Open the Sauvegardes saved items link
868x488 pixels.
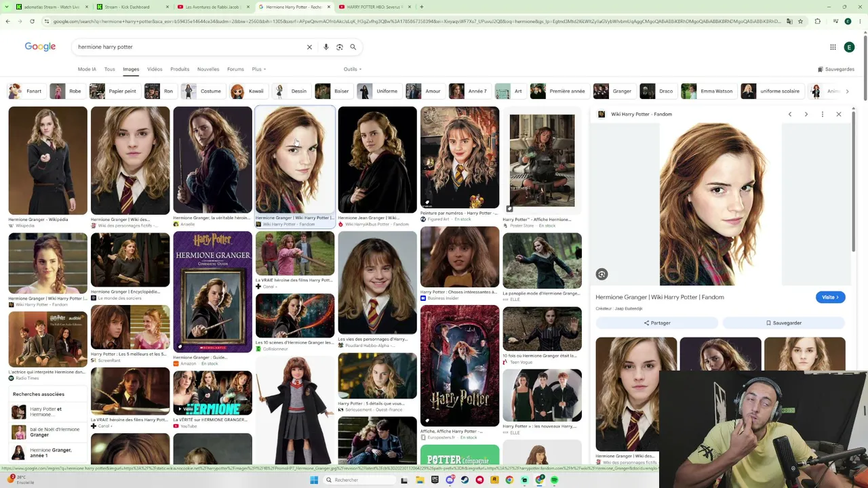coord(836,69)
